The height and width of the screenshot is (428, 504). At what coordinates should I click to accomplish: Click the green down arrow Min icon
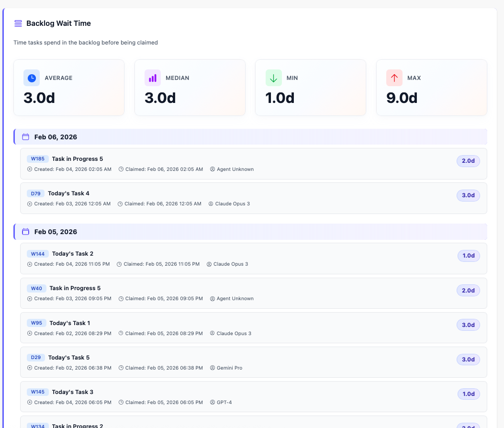coord(274,78)
